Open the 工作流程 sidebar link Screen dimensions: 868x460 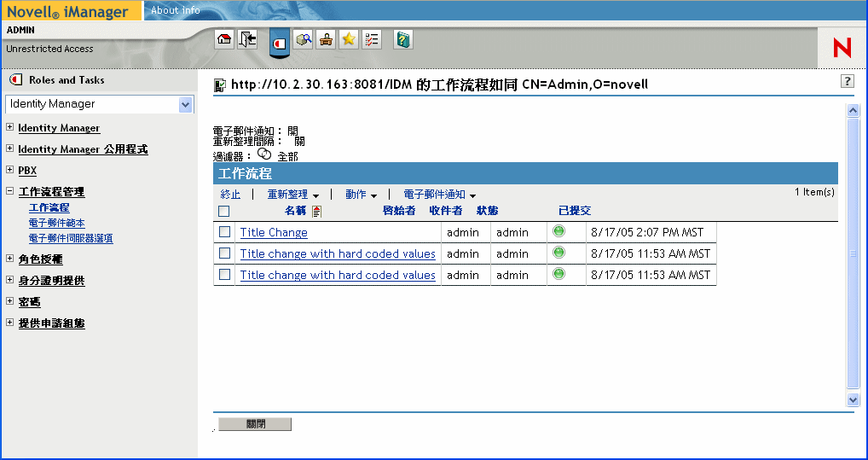(49, 207)
